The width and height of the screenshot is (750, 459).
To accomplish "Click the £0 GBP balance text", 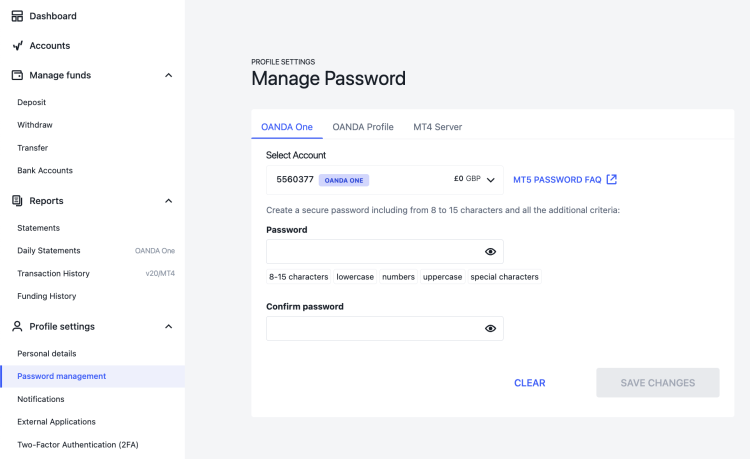I will click(467, 178).
